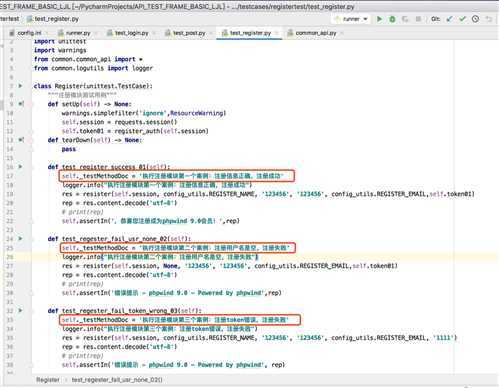
Task: Close the test_register.py tab
Action: pyautogui.click(x=276, y=33)
